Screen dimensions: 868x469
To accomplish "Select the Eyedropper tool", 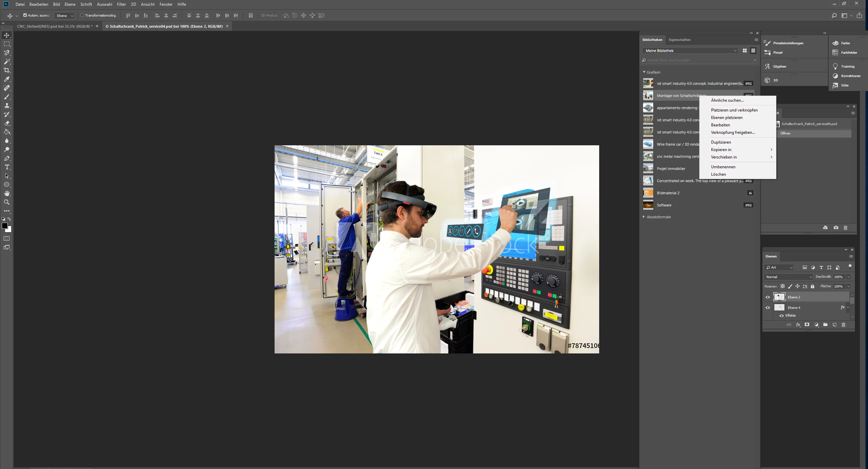I will tap(7, 79).
